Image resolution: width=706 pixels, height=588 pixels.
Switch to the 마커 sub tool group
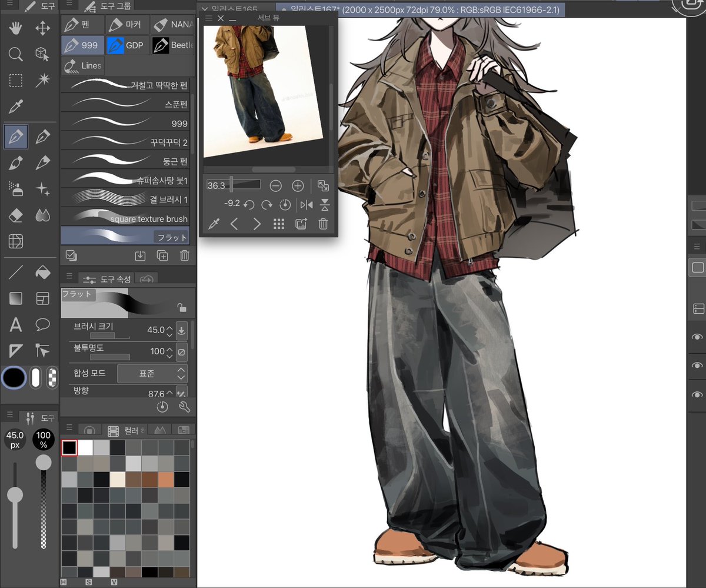point(126,25)
